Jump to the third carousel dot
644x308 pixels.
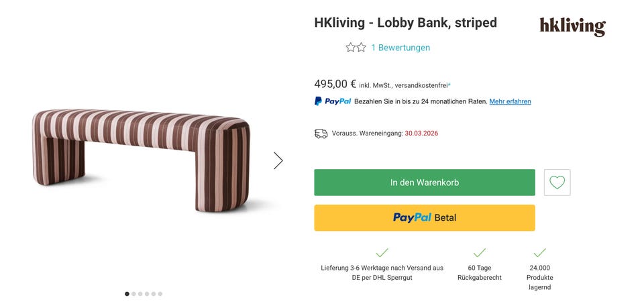140,294
